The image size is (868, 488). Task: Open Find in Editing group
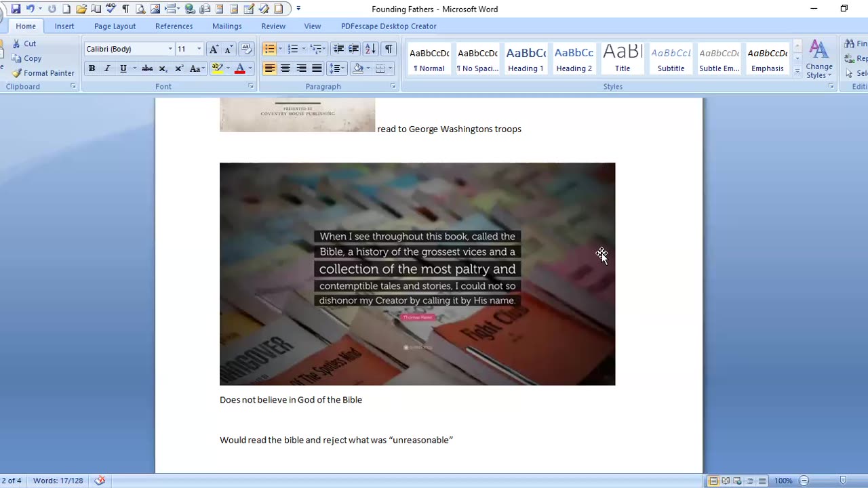856,43
